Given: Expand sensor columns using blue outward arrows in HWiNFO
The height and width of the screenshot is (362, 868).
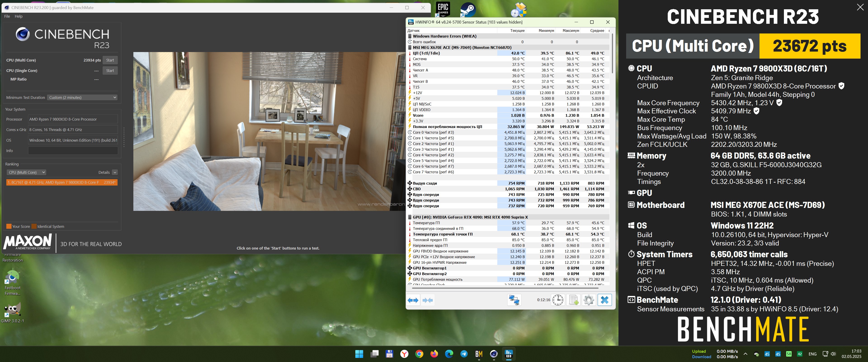Looking at the screenshot, I should point(413,300).
